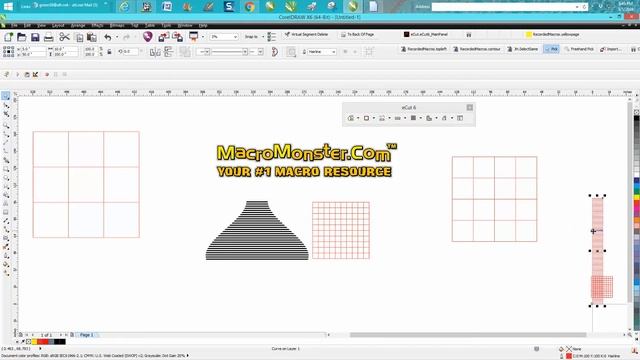Image resolution: width=640 pixels, height=360 pixels.
Task: Click the solid square icon in the eCut 6 panel
Action: [413, 118]
